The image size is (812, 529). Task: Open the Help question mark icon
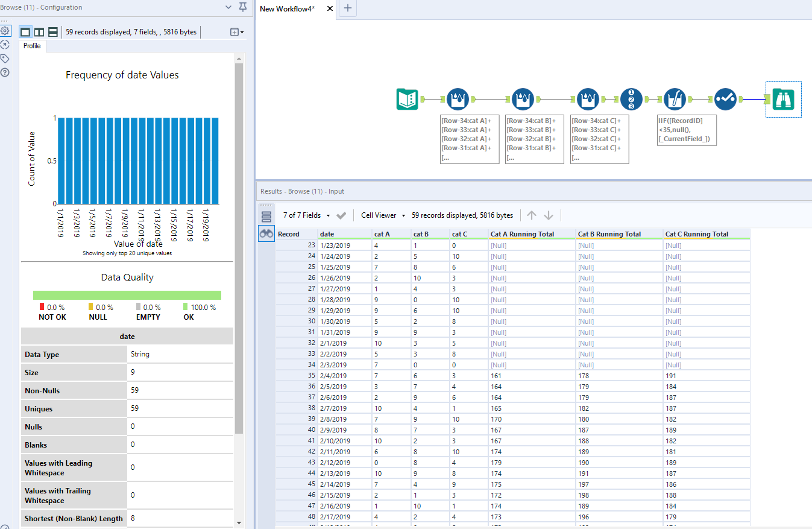point(5,72)
